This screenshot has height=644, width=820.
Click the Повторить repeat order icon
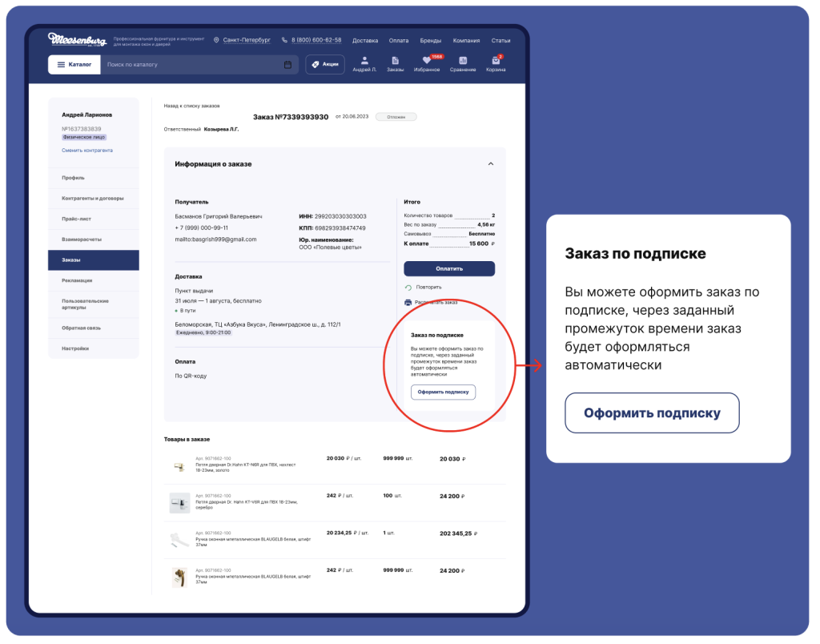click(408, 287)
